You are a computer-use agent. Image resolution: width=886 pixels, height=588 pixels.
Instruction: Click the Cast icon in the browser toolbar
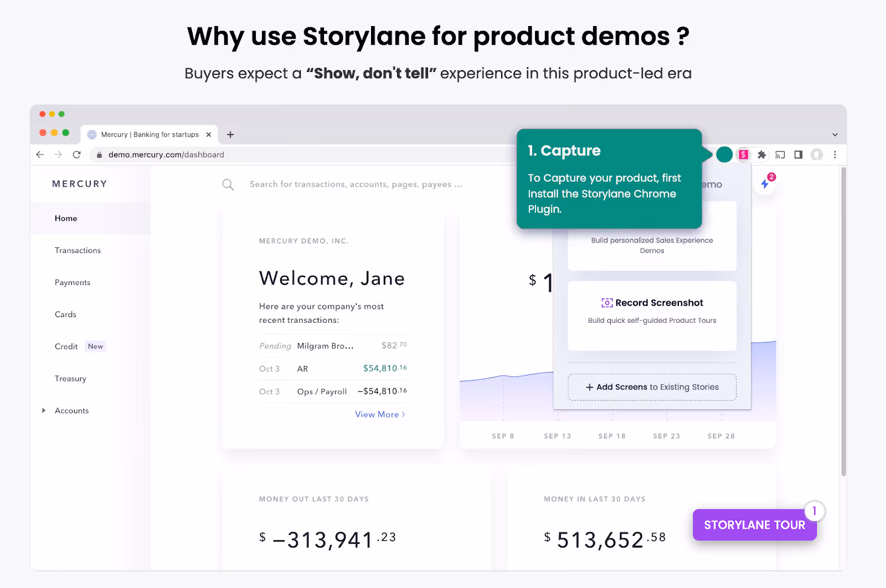click(780, 155)
